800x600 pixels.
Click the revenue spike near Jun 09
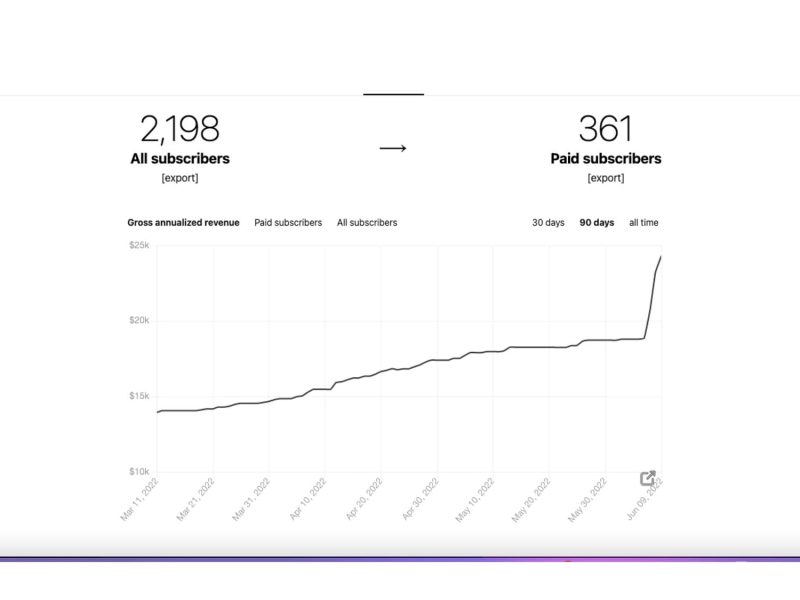653,297
